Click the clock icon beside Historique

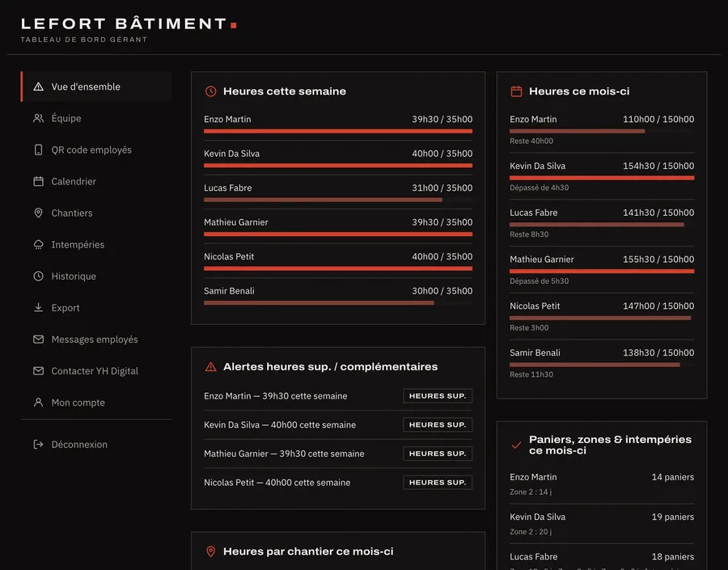pyautogui.click(x=39, y=277)
